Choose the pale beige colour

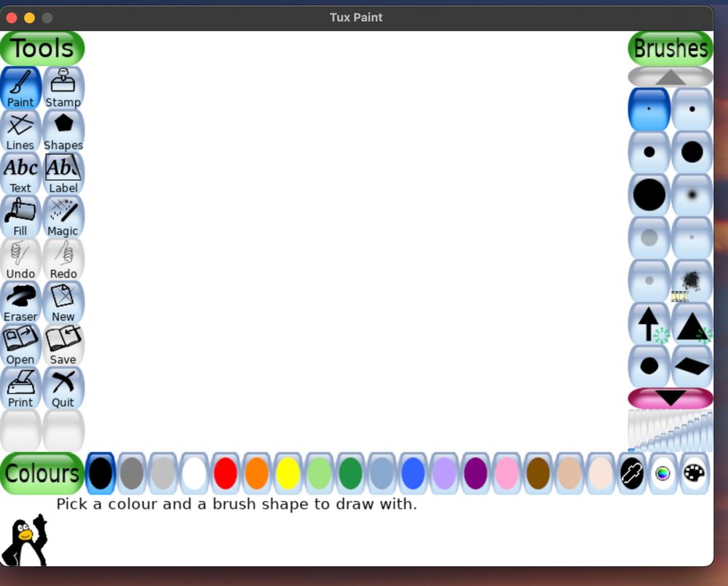coord(601,473)
